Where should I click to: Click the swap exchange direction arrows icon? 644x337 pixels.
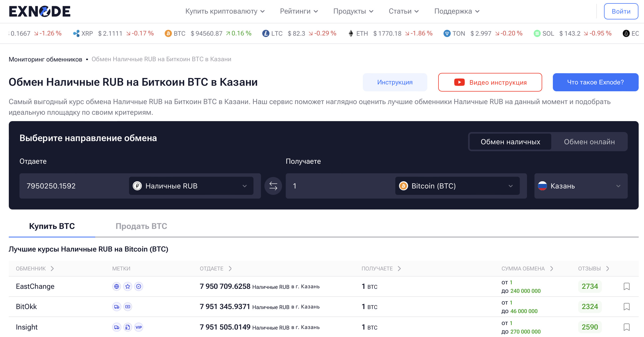pos(273,186)
